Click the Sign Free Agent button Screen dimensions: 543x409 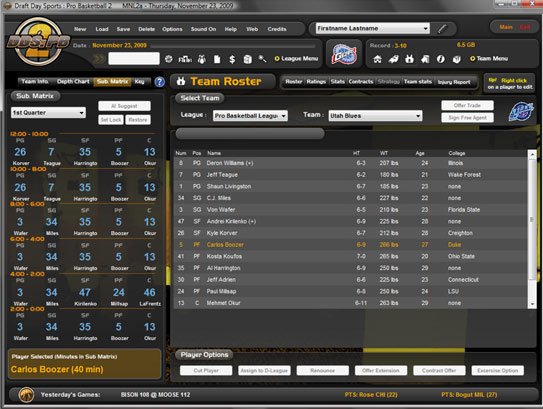coord(467,118)
